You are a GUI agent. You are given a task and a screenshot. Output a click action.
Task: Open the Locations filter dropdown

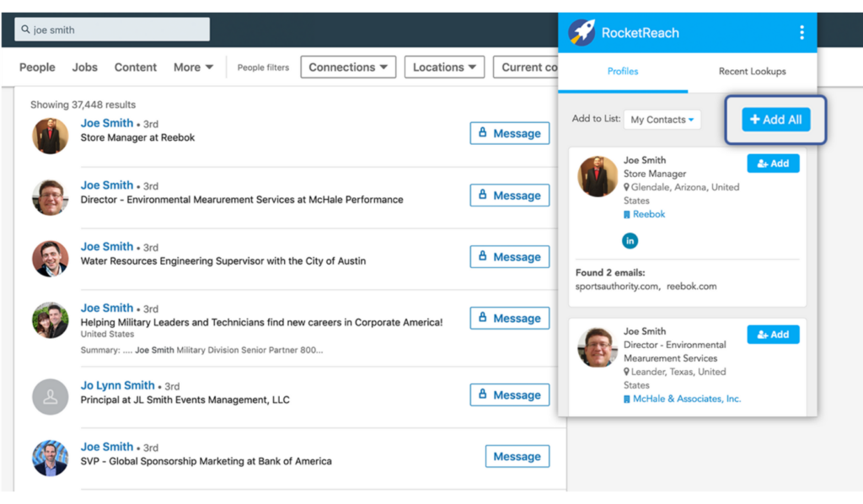(x=444, y=67)
